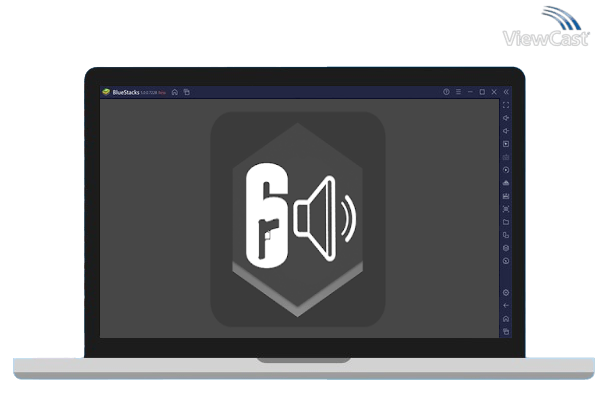
Task: Open the help question mark icon
Action: pos(446,92)
